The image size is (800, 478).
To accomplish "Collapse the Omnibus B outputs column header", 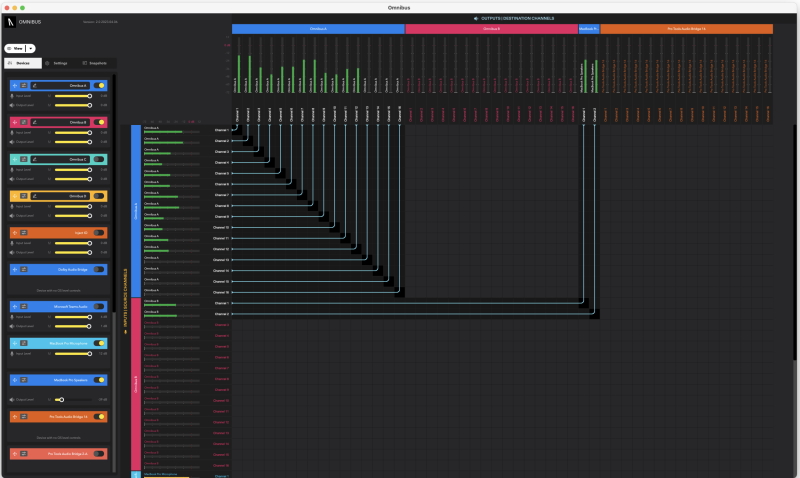I will pos(491,29).
